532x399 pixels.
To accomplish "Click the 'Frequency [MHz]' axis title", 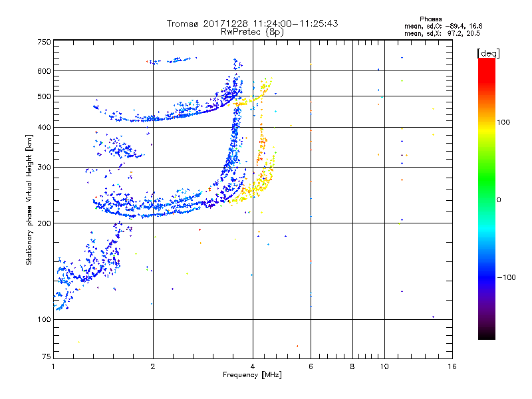I will (252, 375).
